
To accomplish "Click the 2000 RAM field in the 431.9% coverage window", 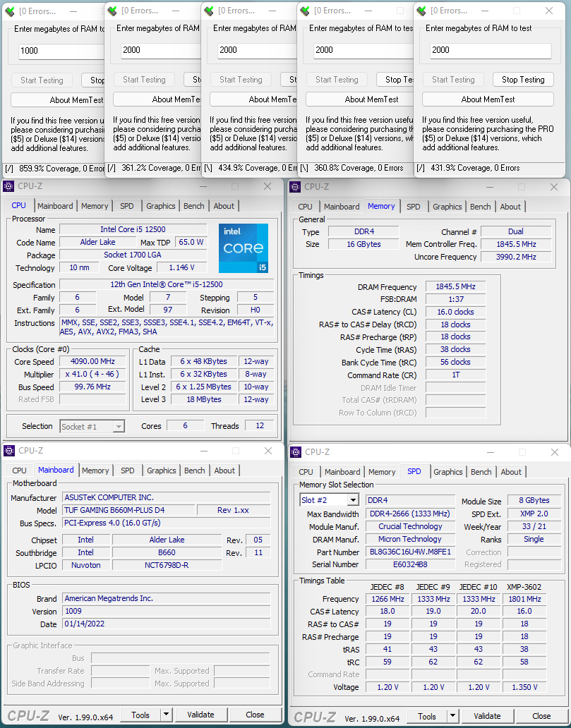I will point(491,50).
